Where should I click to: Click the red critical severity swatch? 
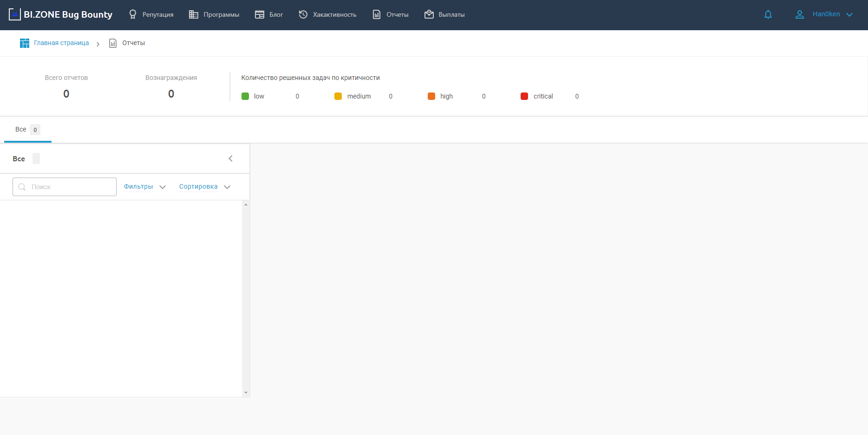(x=524, y=96)
